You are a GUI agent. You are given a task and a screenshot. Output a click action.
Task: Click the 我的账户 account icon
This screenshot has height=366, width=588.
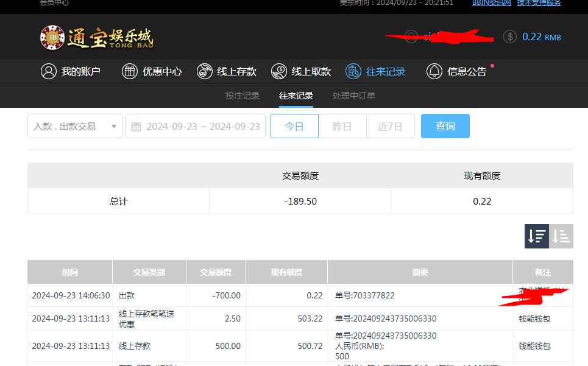[49, 71]
